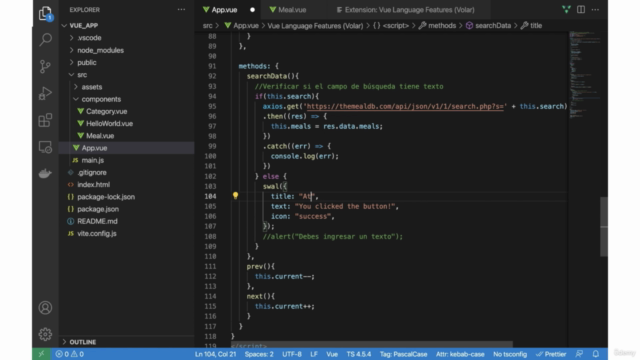Click the remote window status bar icon
640x360 pixels.
(41, 354)
